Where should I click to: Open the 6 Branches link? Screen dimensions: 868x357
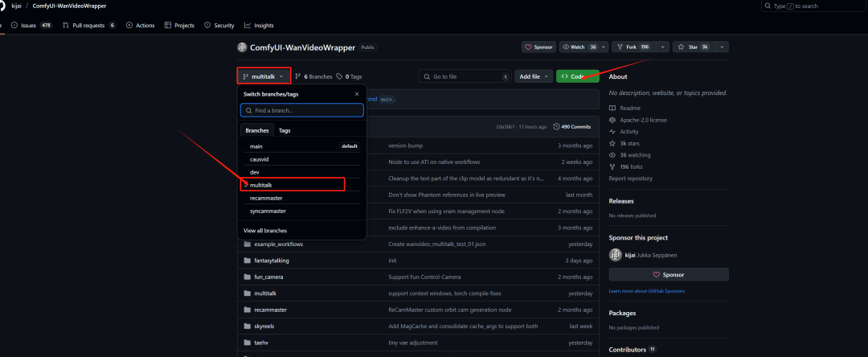314,76
